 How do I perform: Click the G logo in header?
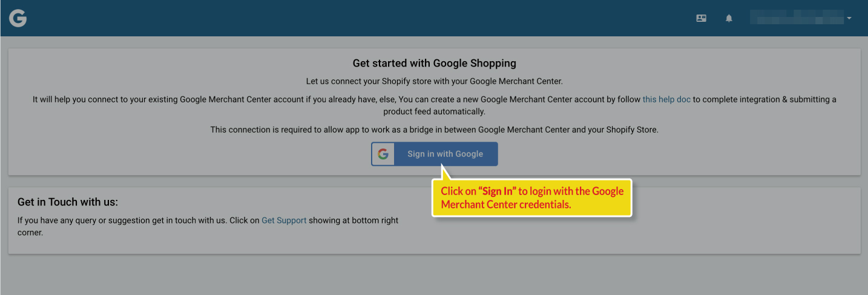[x=18, y=18]
